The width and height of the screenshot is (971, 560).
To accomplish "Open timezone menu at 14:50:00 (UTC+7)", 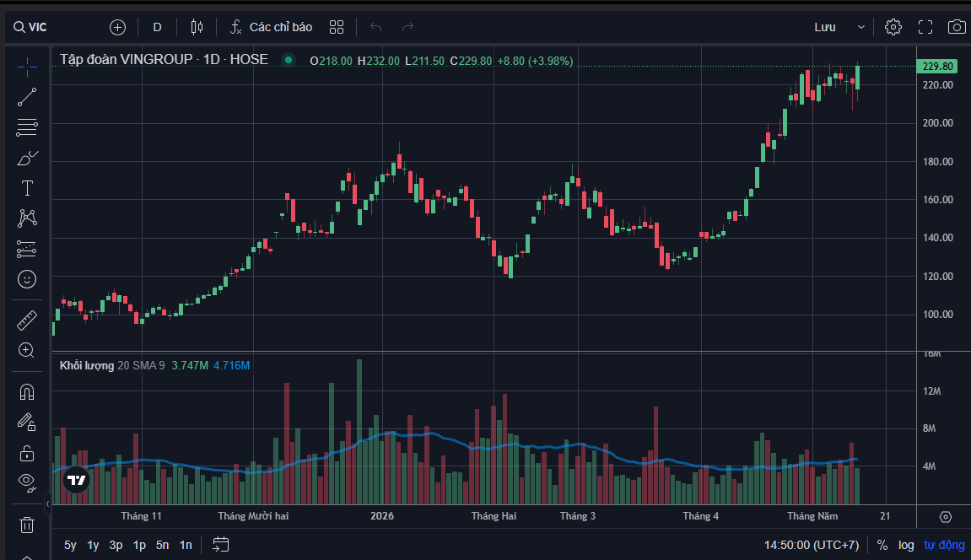I will [812, 545].
